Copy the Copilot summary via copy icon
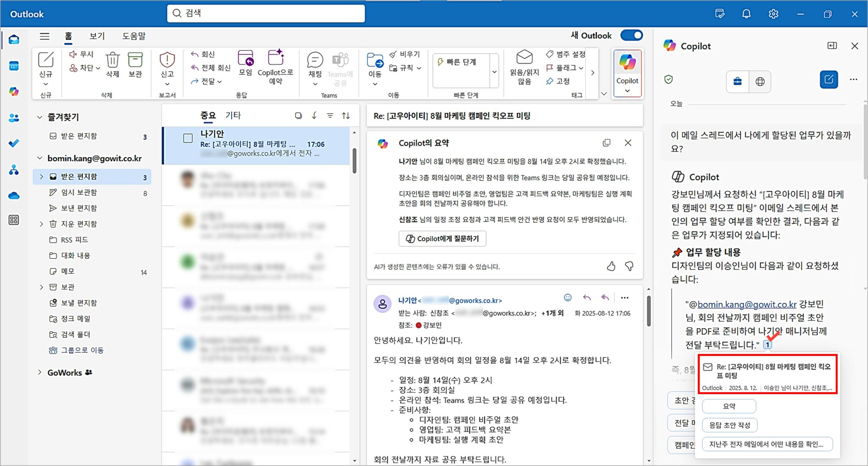This screenshot has width=868, height=466. pos(606,143)
